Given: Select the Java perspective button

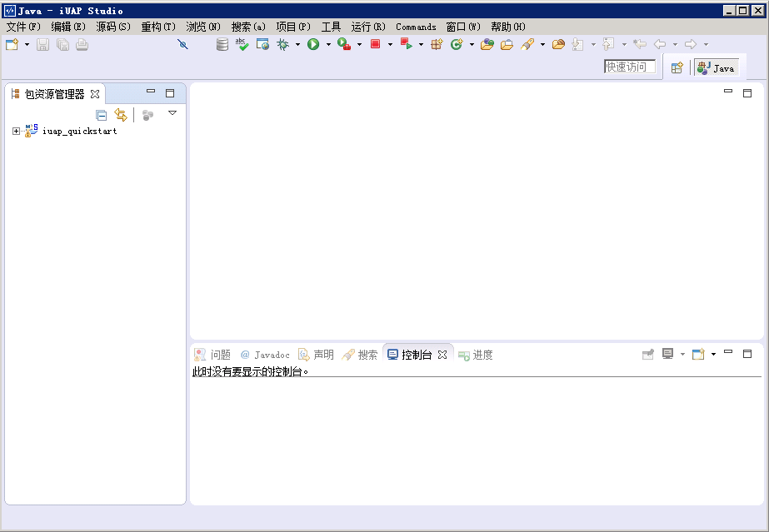Looking at the screenshot, I should coord(717,68).
